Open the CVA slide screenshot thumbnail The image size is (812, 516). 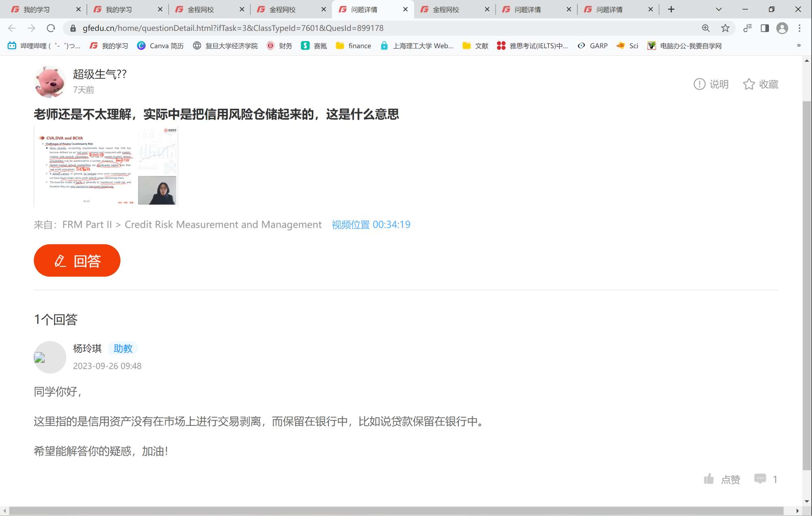pyautogui.click(x=106, y=166)
